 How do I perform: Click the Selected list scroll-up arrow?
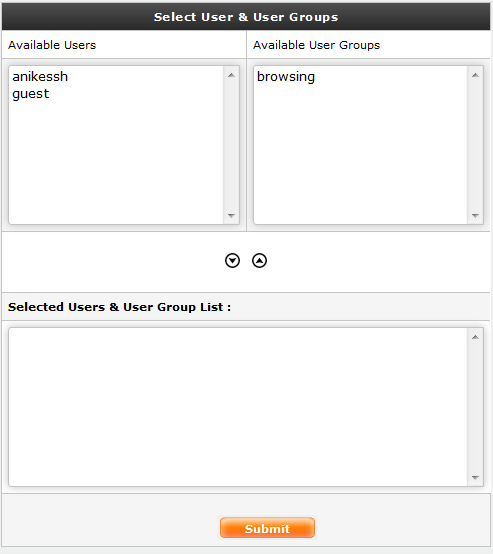pos(475,337)
